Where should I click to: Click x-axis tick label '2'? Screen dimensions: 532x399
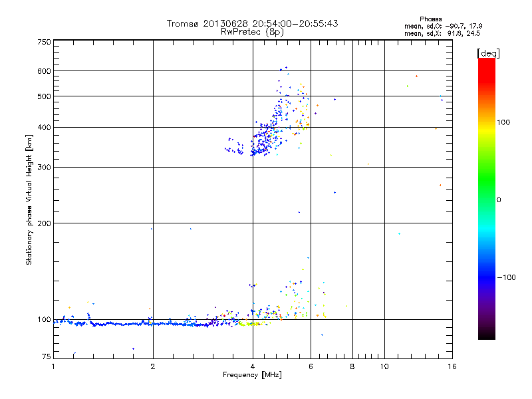153,366
